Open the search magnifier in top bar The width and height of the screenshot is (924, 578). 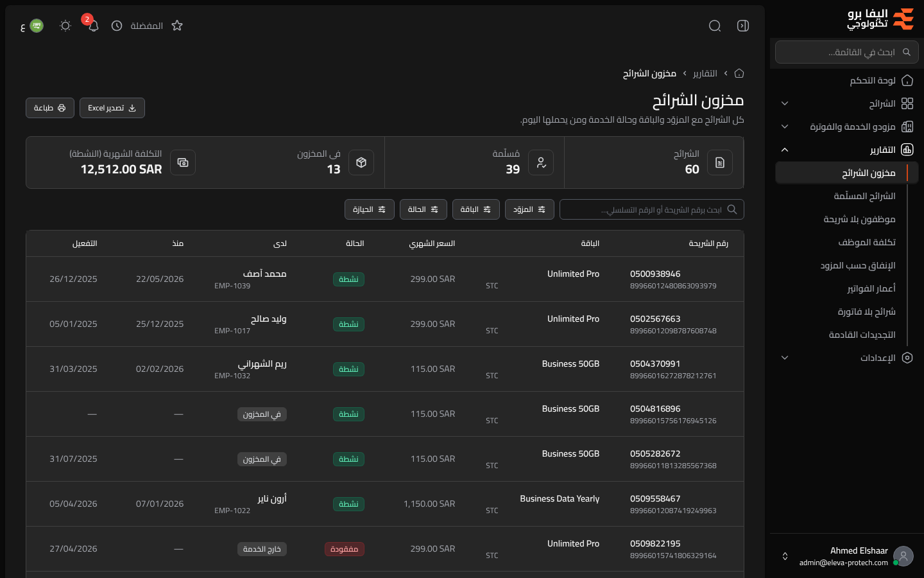715,26
